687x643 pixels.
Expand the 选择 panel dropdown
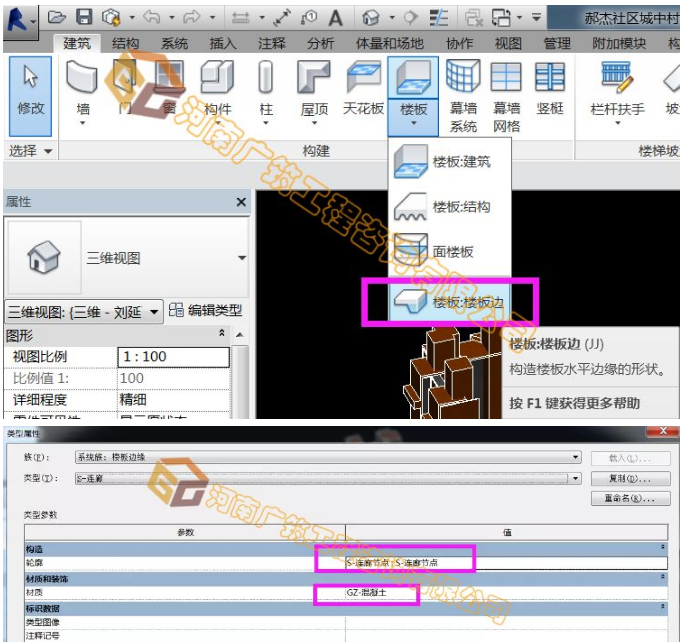click(x=48, y=152)
